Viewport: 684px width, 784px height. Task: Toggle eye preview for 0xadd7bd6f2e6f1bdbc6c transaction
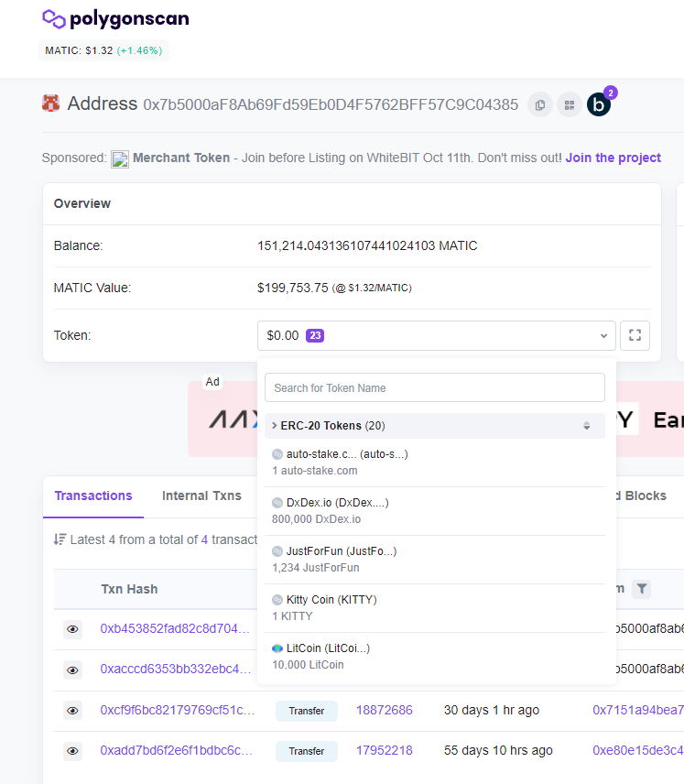(72, 751)
